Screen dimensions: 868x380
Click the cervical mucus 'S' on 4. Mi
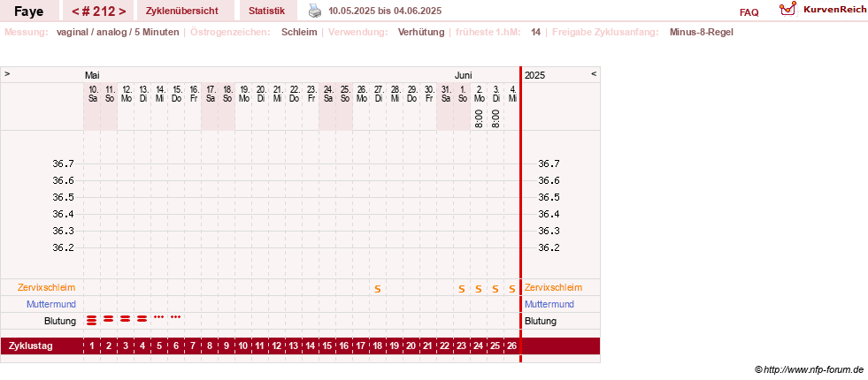(x=512, y=289)
